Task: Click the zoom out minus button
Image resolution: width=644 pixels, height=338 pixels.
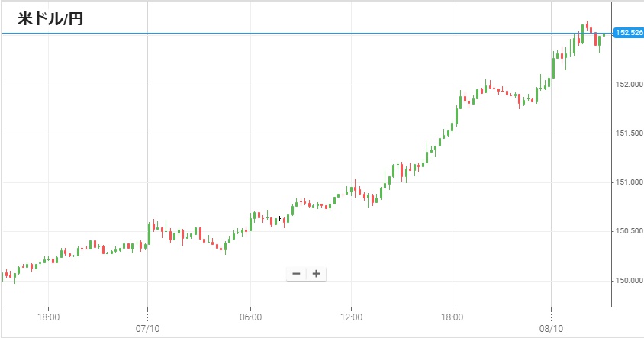Action: (x=296, y=274)
